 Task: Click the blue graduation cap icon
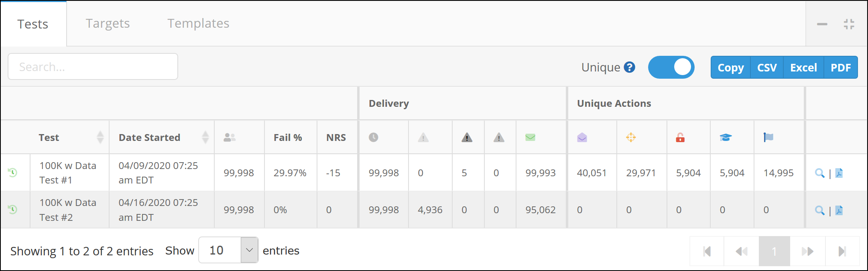point(726,137)
